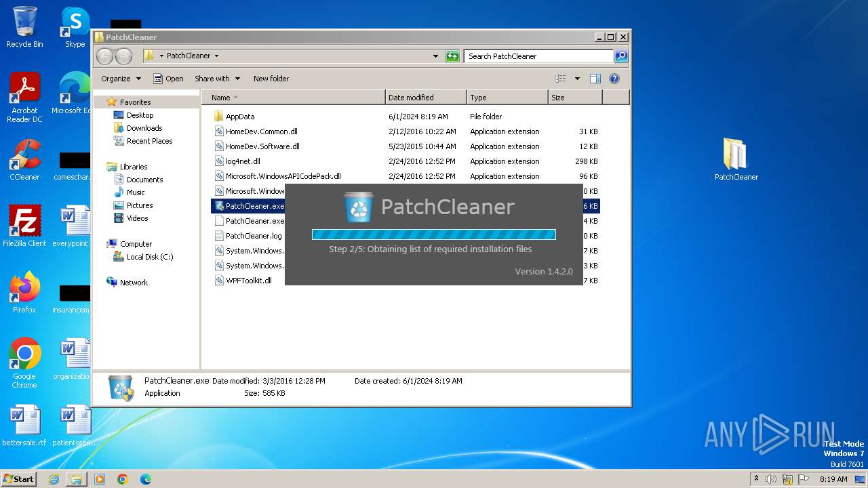868x488 pixels.
Task: Expand the views options dropdown arrow
Action: (577, 79)
